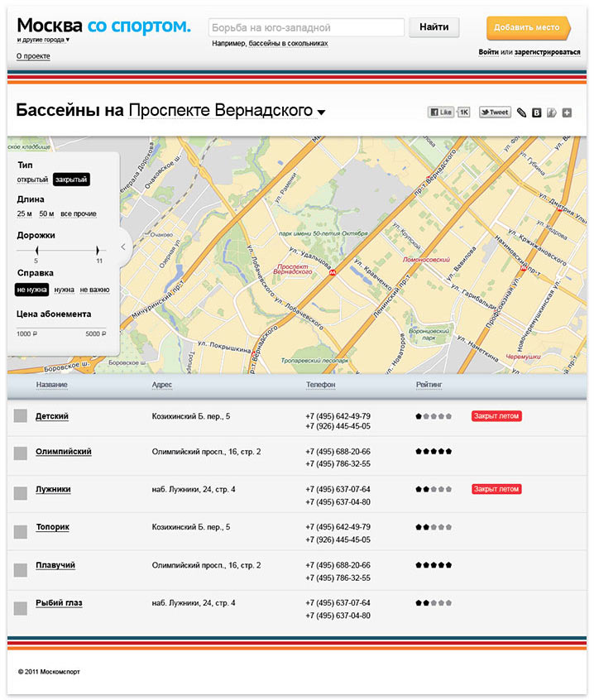This screenshot has width=594, height=700.
Task: Choose the 50 м length filter
Action: coord(46,214)
